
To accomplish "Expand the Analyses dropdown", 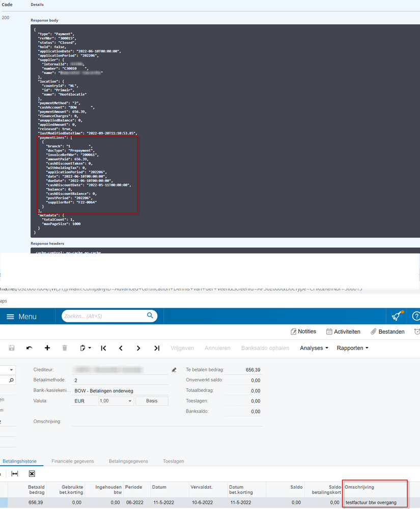I will (314, 348).
